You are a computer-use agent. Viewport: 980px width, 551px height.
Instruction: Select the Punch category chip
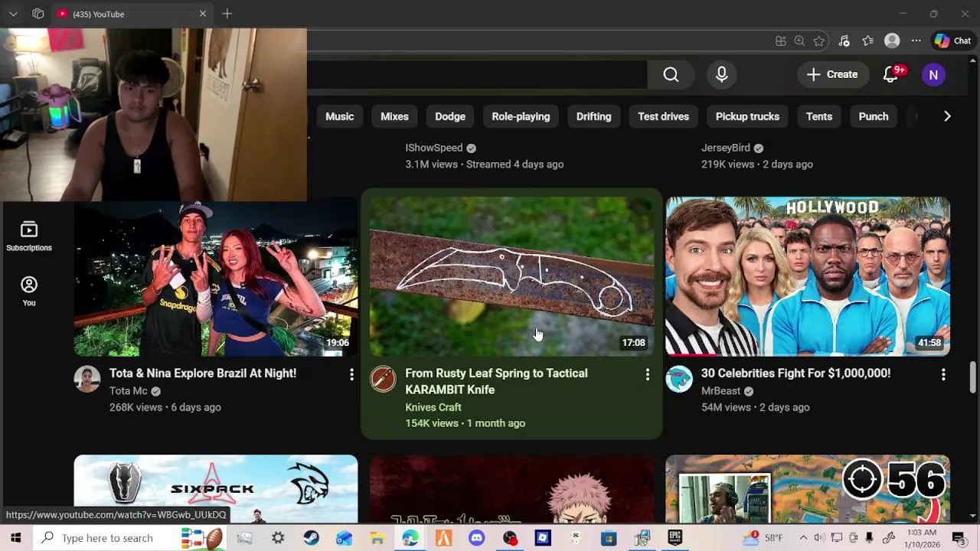(873, 116)
